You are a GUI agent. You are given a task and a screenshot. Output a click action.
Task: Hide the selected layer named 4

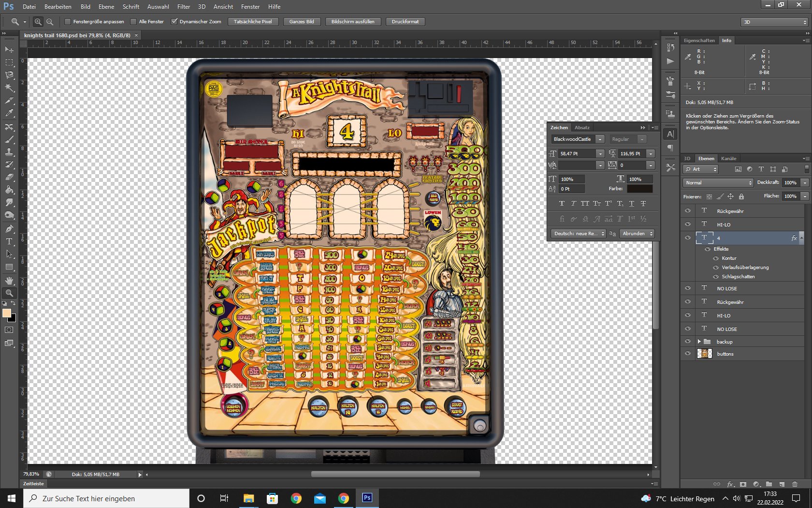[688, 238]
